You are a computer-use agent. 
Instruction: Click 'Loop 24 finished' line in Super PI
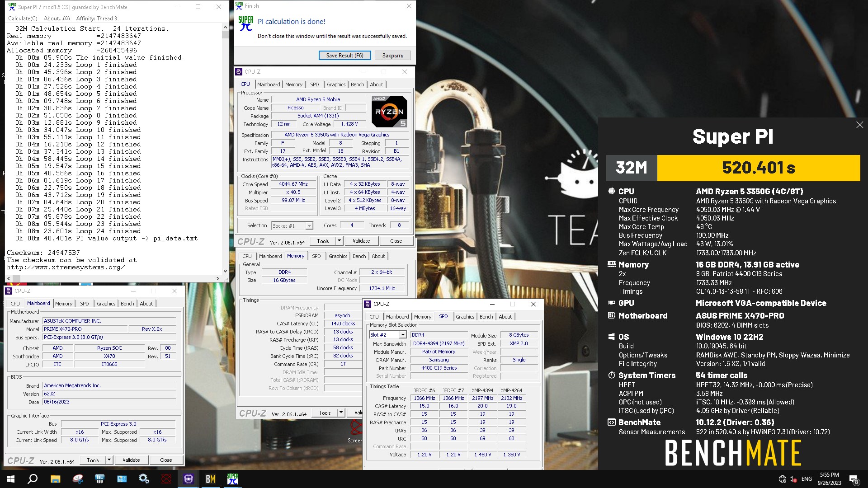78,231
